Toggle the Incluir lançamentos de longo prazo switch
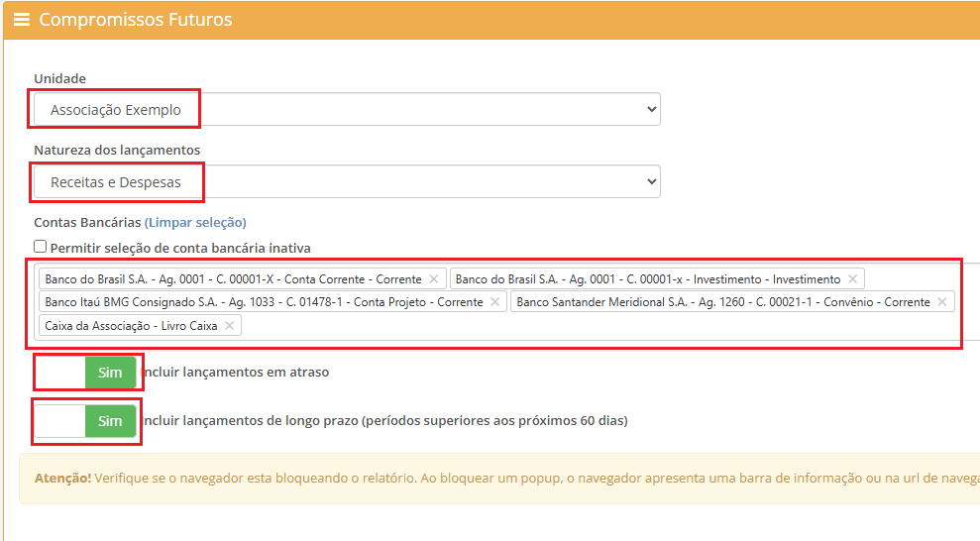980x541 pixels. (x=85, y=421)
